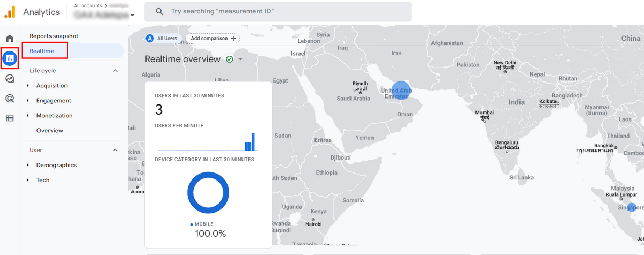
Task: Collapse the User section chevron
Action: click(115, 151)
